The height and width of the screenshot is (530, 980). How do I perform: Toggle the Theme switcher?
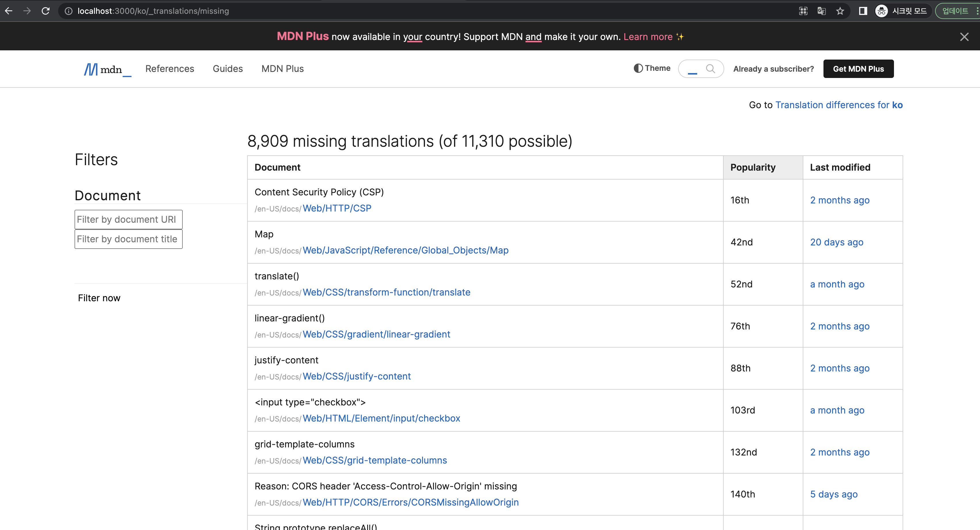click(652, 68)
